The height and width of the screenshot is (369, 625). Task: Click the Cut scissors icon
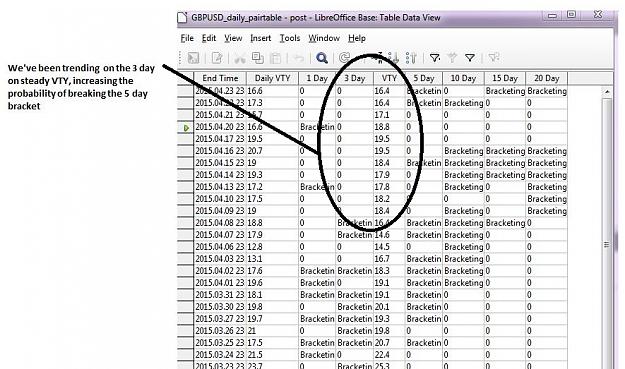click(x=240, y=59)
